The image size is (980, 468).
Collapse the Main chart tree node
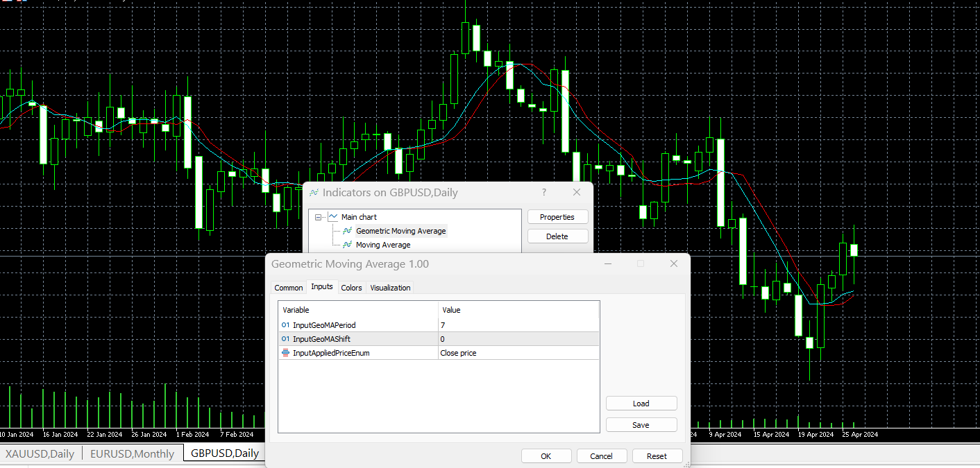pyautogui.click(x=319, y=216)
